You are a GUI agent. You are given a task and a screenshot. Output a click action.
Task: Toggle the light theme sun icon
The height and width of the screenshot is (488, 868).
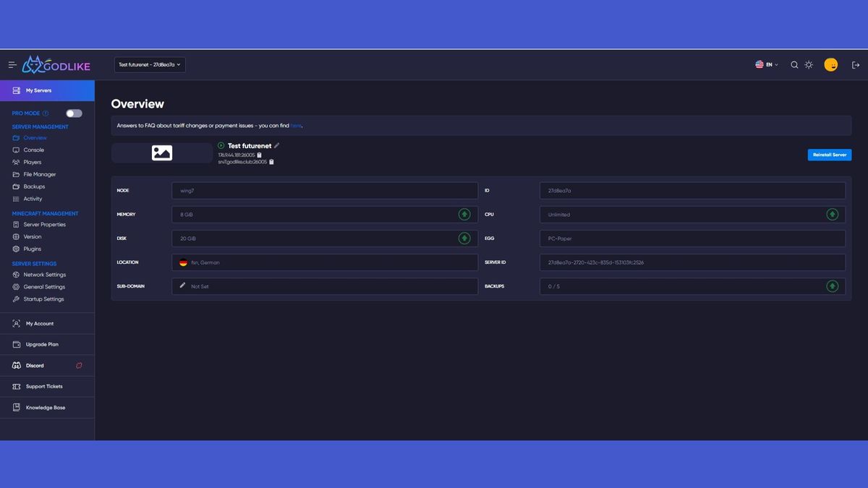pyautogui.click(x=809, y=64)
